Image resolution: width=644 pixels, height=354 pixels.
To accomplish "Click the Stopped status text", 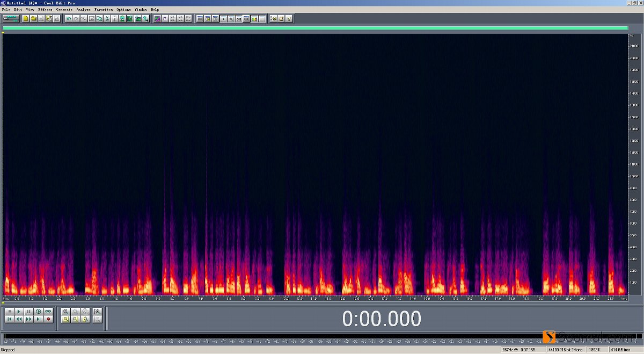I will tap(8, 350).
